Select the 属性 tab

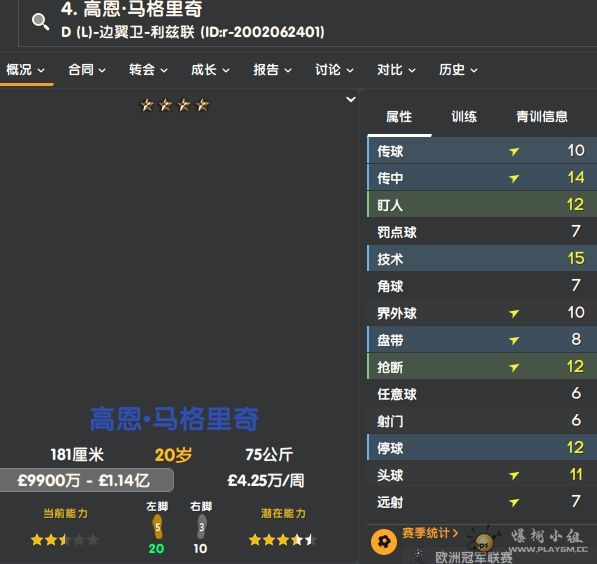[399, 117]
